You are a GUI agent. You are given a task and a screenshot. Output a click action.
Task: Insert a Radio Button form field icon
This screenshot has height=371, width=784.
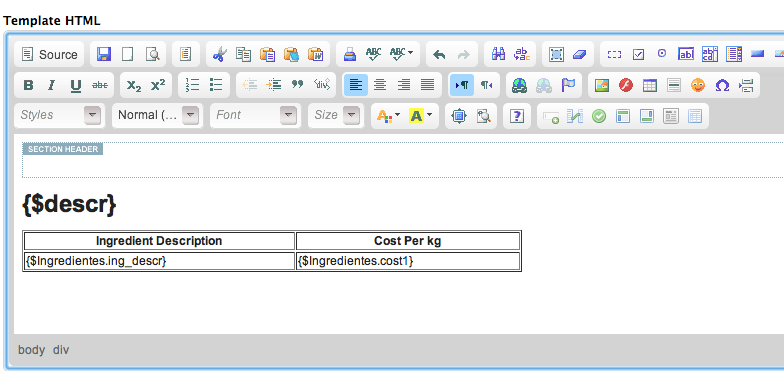point(662,54)
